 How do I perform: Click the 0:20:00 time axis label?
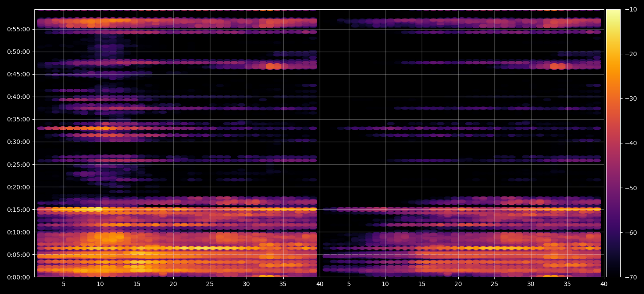pos(19,187)
